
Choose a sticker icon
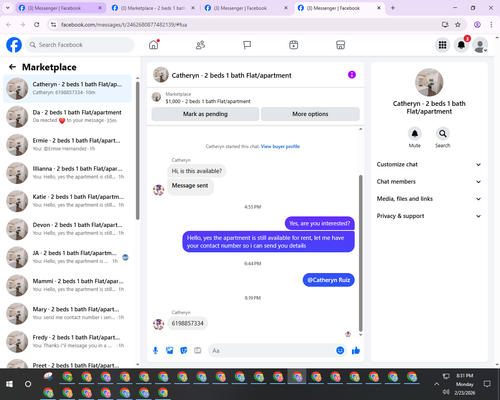pyautogui.click(x=184, y=350)
